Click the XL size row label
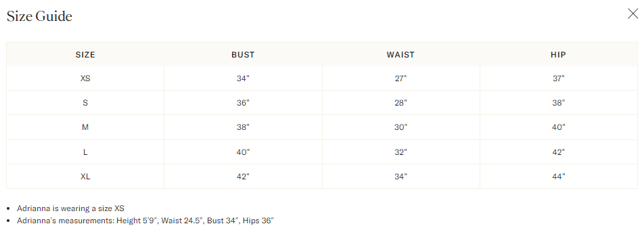The height and width of the screenshot is (249, 644). (85, 177)
